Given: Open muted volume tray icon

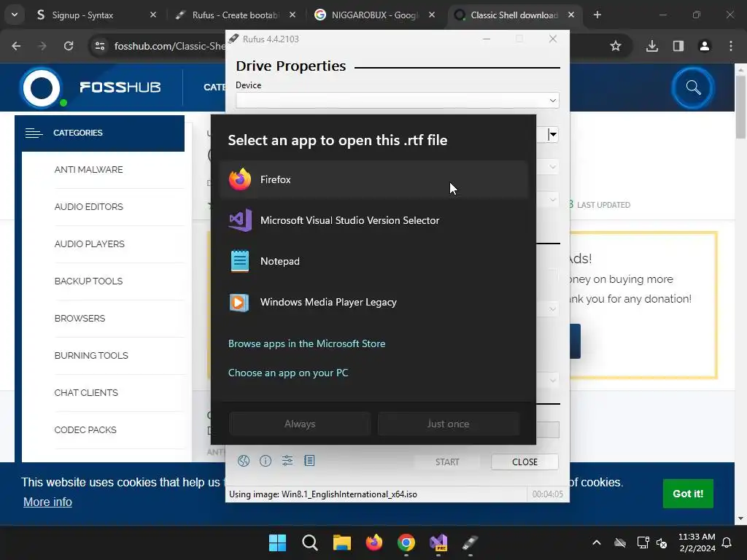Looking at the screenshot, I should click(662, 542).
